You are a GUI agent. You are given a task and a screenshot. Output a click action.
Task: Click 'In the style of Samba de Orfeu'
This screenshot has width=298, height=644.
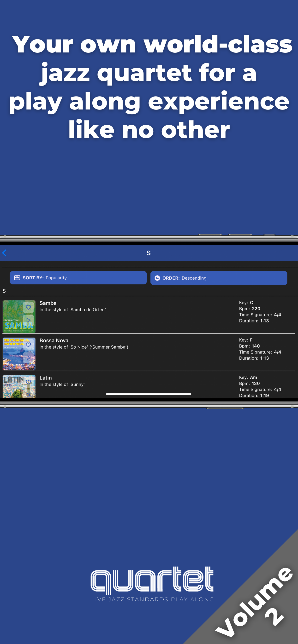click(x=73, y=310)
